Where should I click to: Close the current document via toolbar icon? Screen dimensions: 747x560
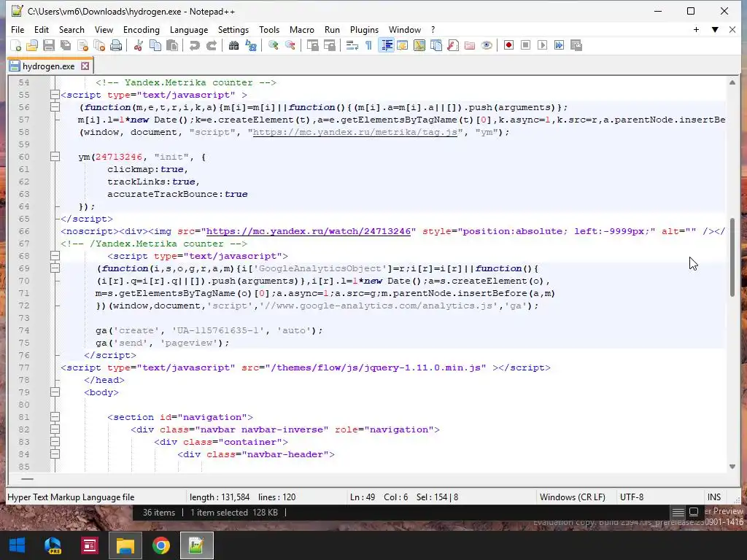83,45
